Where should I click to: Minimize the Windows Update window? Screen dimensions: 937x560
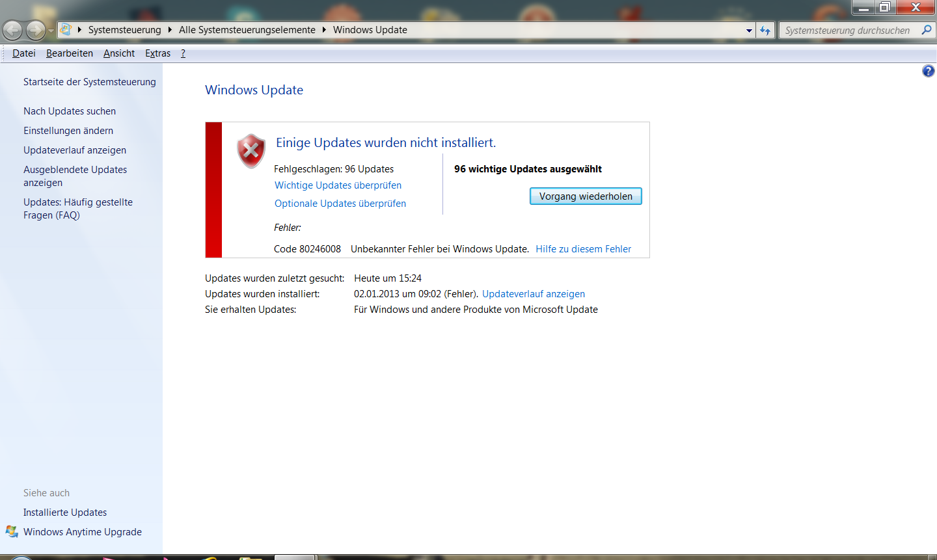click(x=863, y=7)
